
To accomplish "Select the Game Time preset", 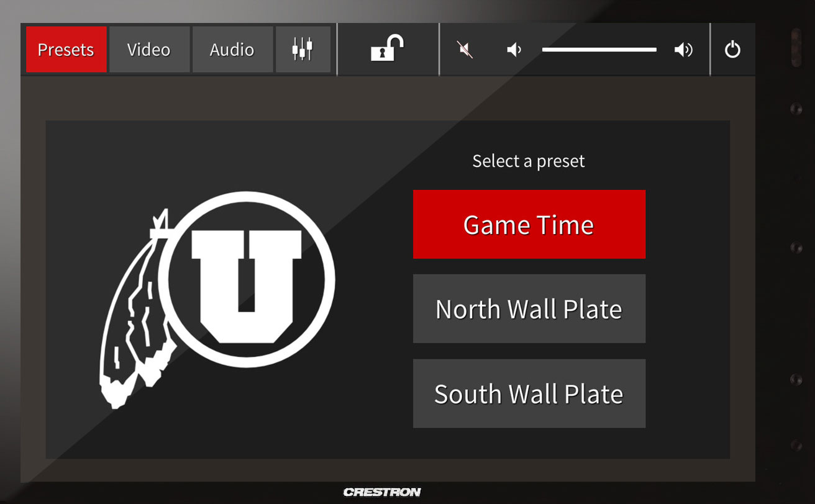I will coord(529,224).
